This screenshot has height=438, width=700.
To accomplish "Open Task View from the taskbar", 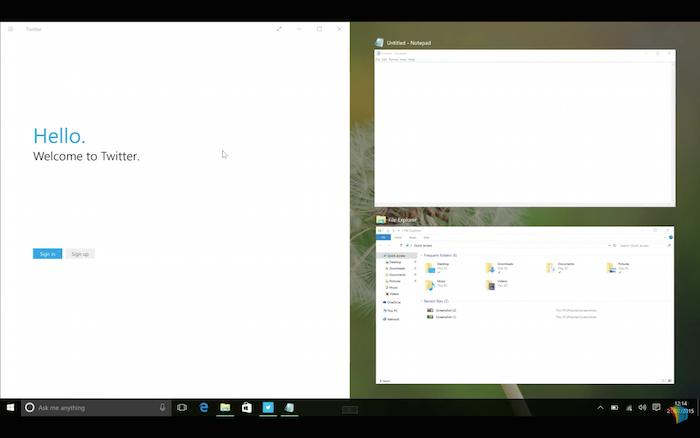I will (182, 408).
